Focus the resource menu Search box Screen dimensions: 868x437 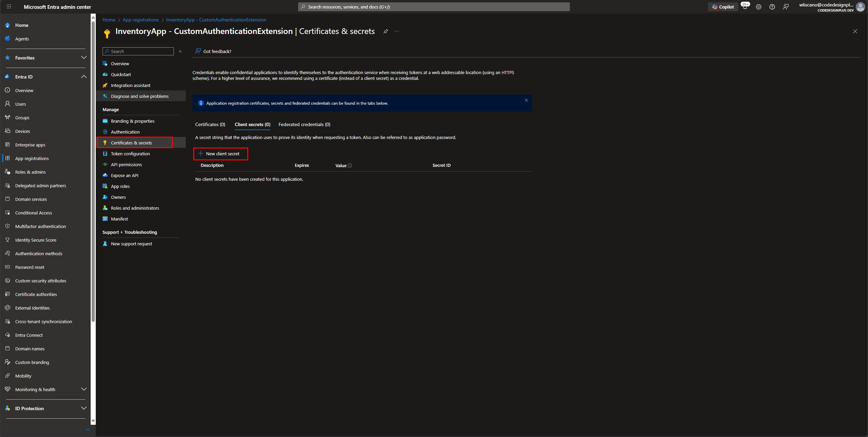point(138,51)
